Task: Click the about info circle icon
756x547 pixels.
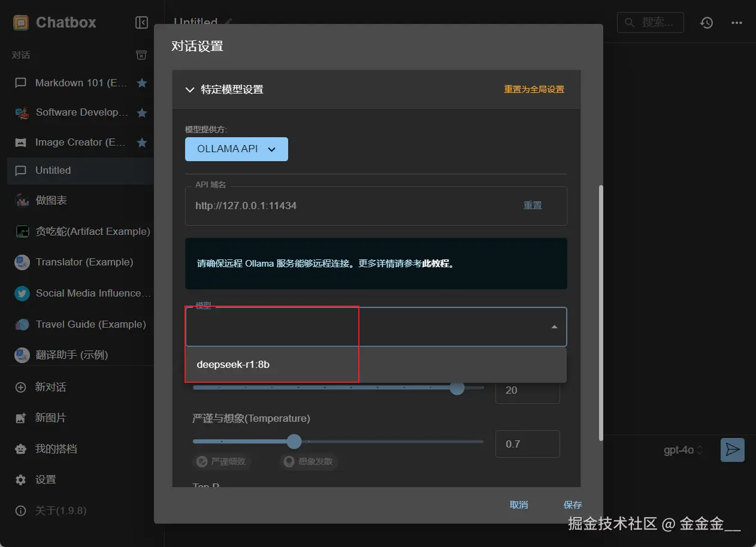Action: point(21,511)
